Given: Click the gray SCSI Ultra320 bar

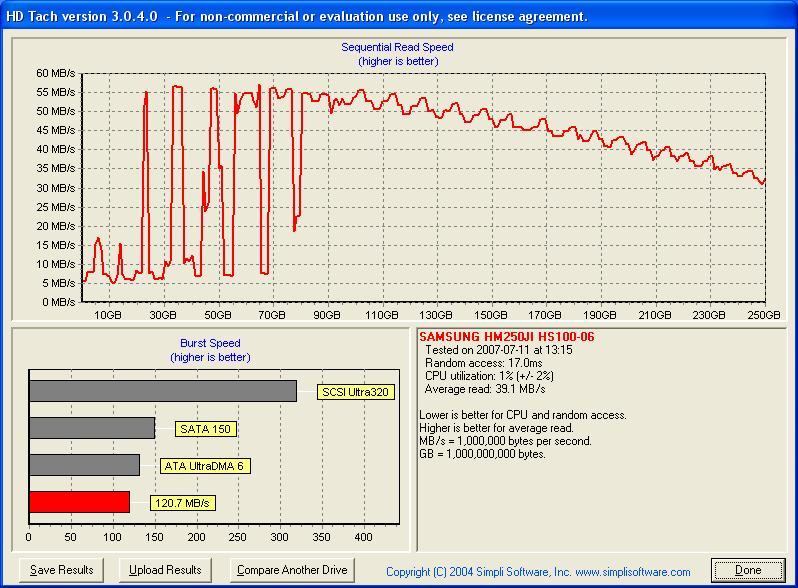Looking at the screenshot, I should click(x=163, y=391).
